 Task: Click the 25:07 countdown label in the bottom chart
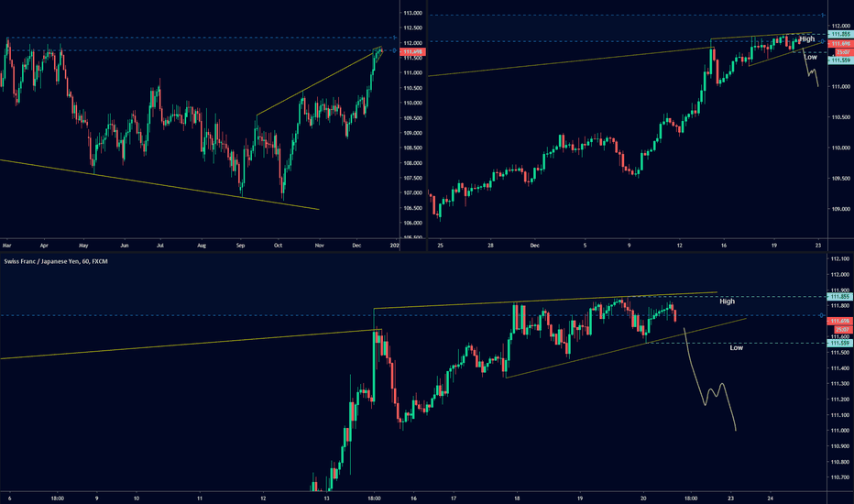pos(843,330)
